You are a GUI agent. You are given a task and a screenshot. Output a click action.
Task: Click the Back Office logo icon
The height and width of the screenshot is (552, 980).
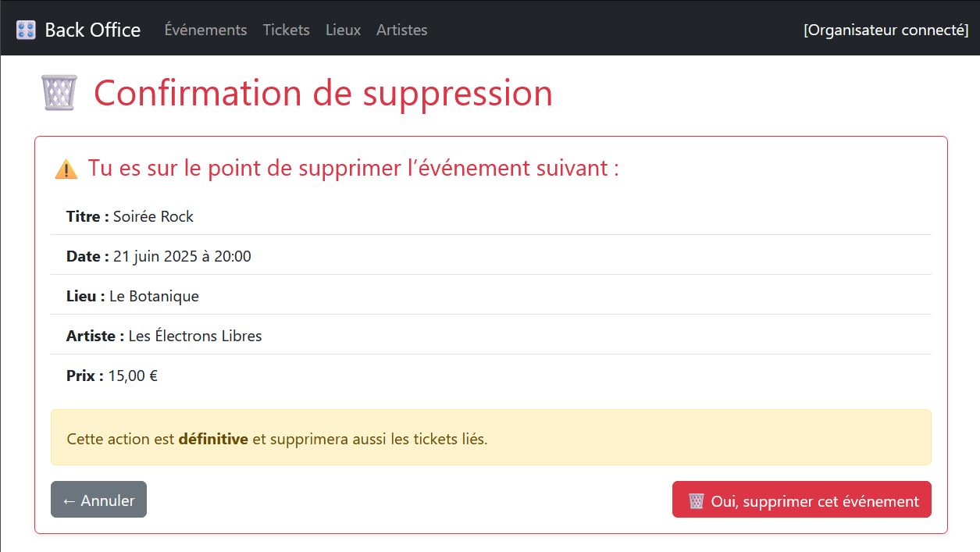tap(26, 30)
